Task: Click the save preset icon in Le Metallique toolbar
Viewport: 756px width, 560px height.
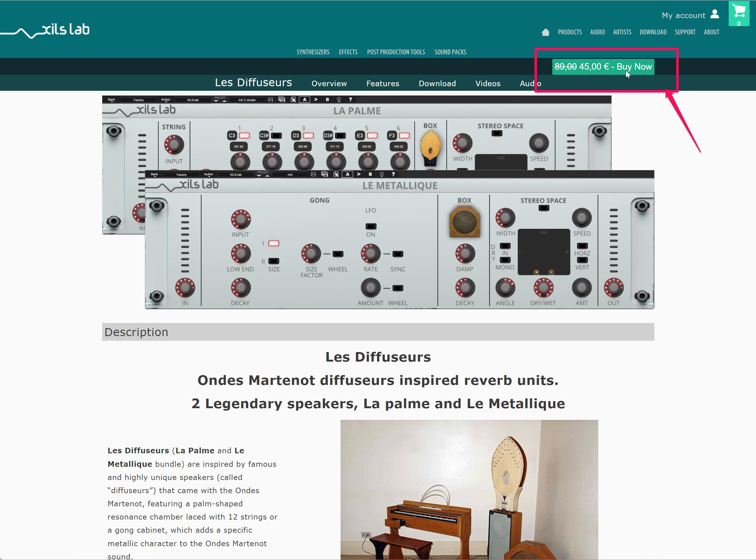Action: [x=313, y=174]
